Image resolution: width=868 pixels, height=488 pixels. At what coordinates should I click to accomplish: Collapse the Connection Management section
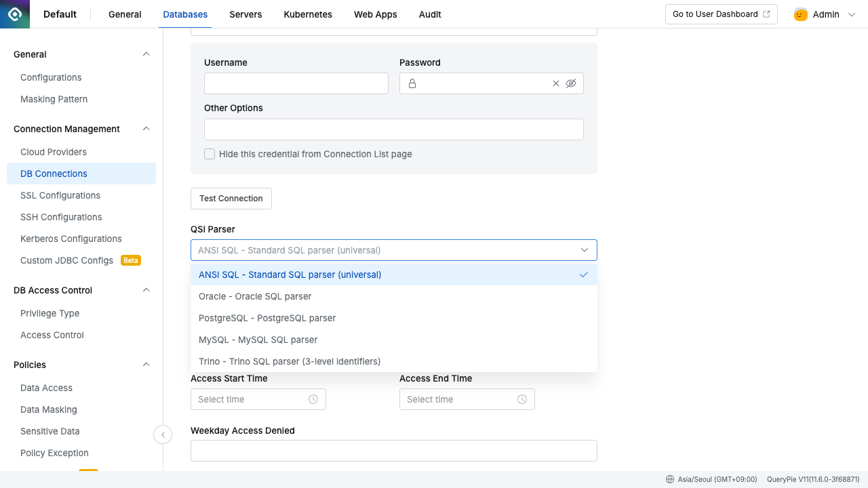tap(146, 129)
